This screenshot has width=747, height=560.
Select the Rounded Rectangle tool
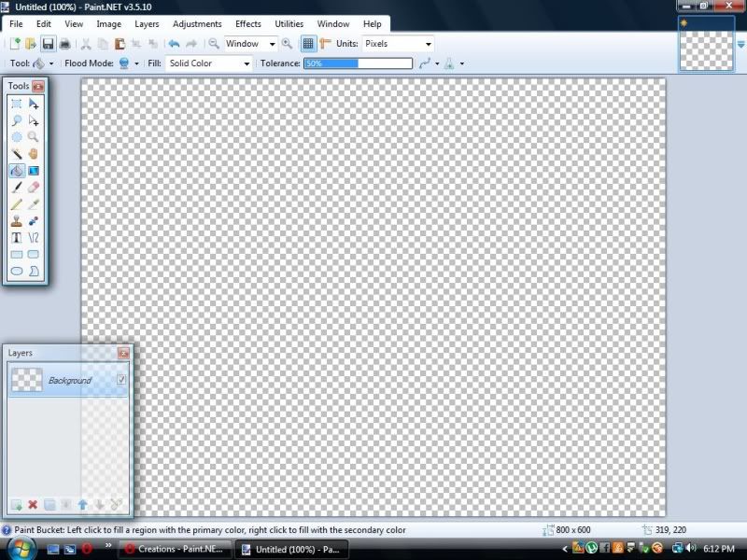(34, 254)
